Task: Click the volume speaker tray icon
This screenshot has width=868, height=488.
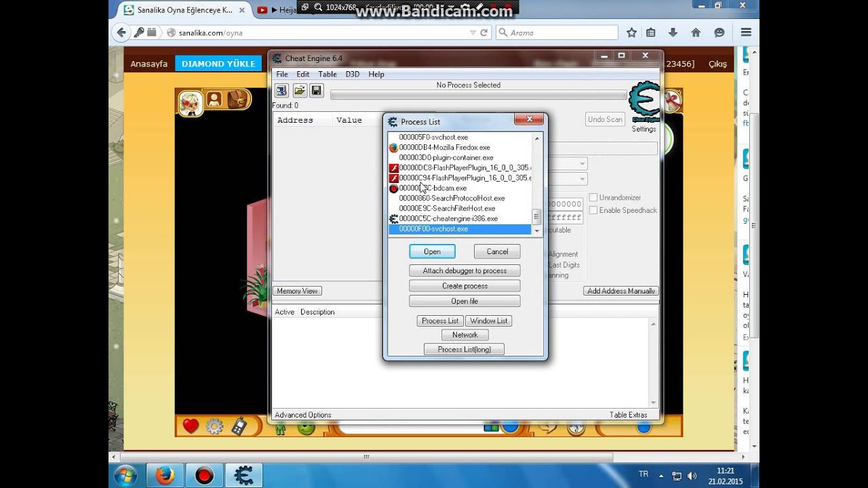Action: click(x=692, y=476)
